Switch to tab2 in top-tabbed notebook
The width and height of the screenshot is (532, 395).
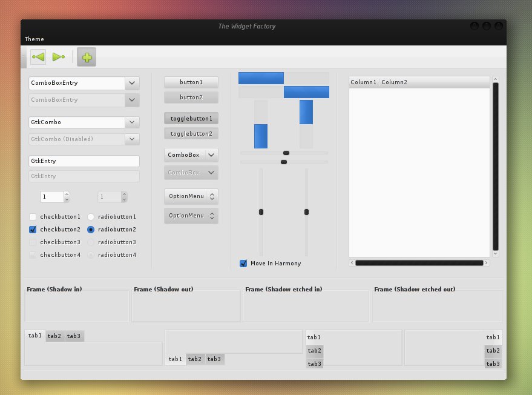click(x=54, y=336)
